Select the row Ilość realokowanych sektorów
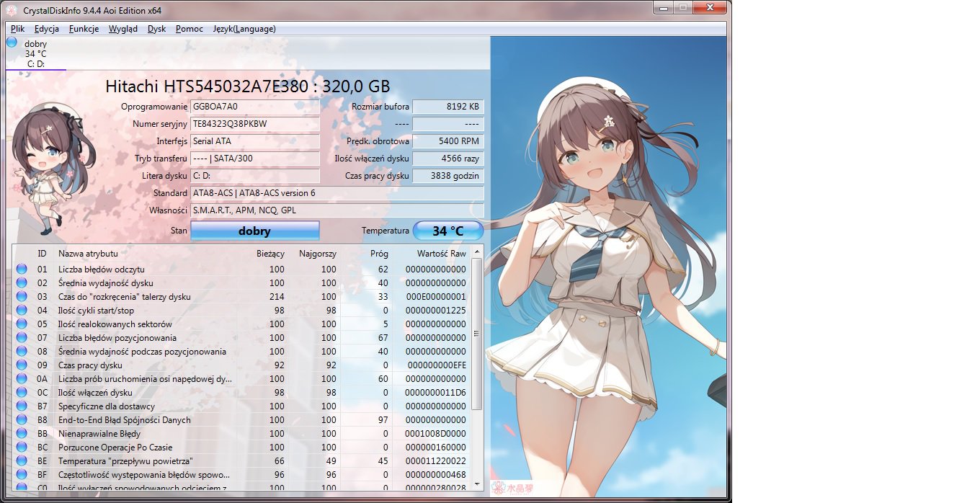The height and width of the screenshot is (503, 980). (241, 324)
